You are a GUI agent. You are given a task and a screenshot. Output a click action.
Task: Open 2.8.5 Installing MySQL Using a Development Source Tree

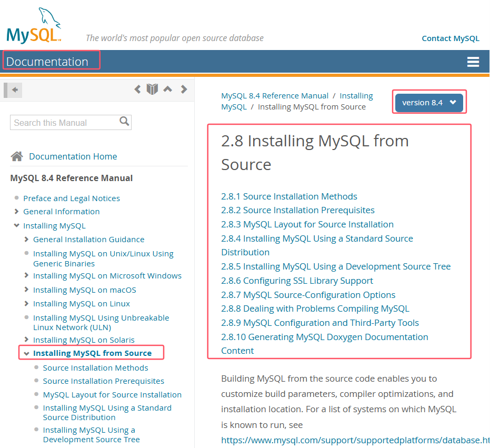(x=336, y=266)
